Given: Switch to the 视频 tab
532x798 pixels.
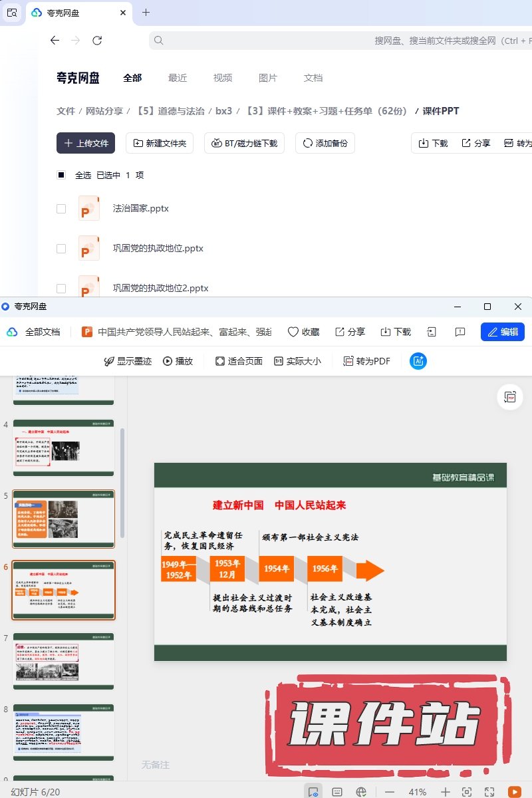Looking at the screenshot, I should (223, 78).
